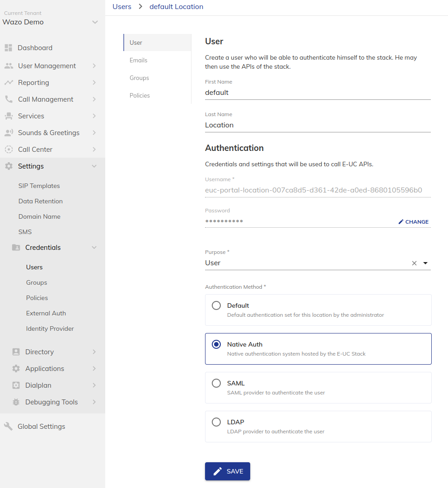This screenshot has width=448, height=488.
Task: Choose SAML authentication radio button
Action: (x=216, y=383)
